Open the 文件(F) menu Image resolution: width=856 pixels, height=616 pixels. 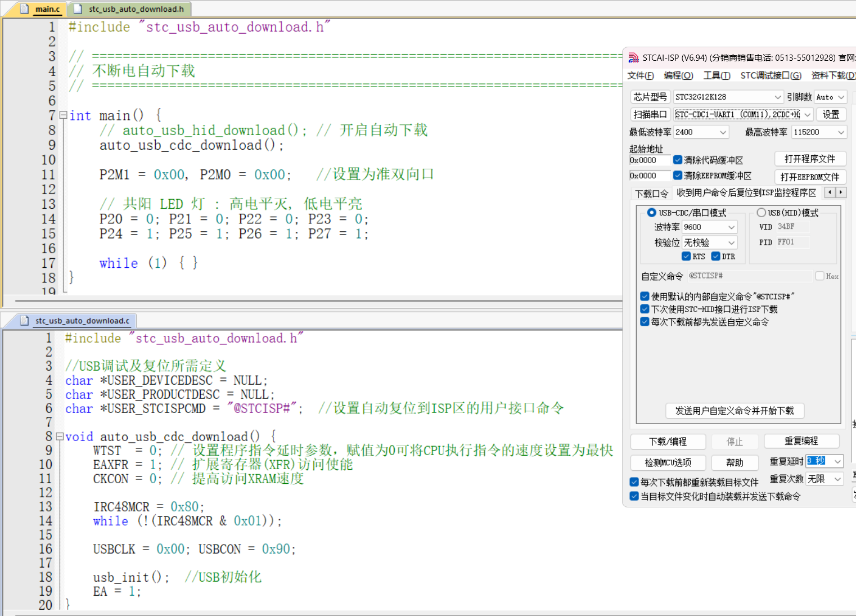pos(640,75)
